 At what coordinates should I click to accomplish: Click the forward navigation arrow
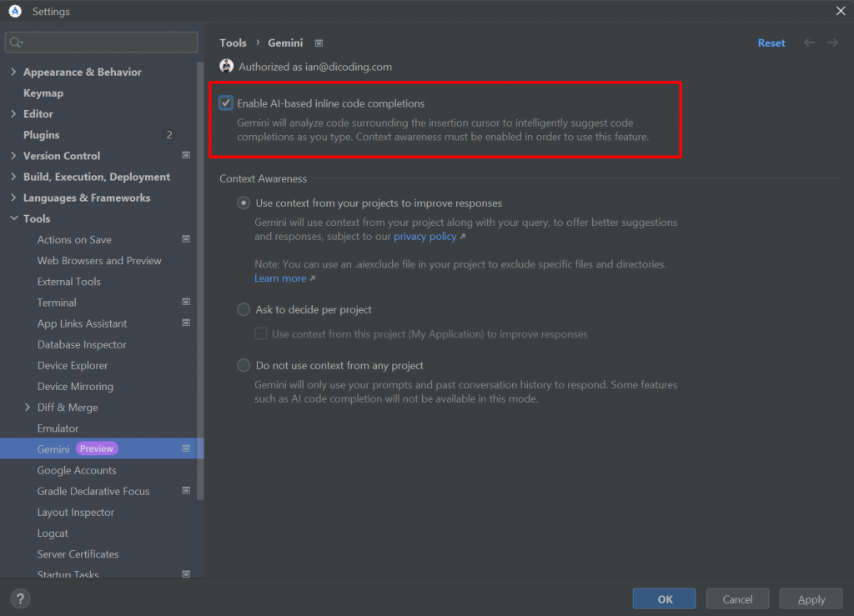coord(831,43)
